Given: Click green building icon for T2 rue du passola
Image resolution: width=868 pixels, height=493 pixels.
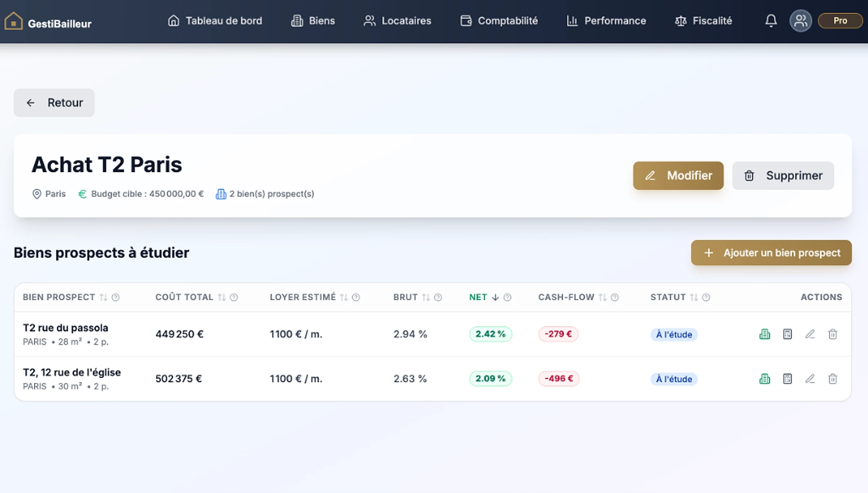Looking at the screenshot, I should (765, 334).
